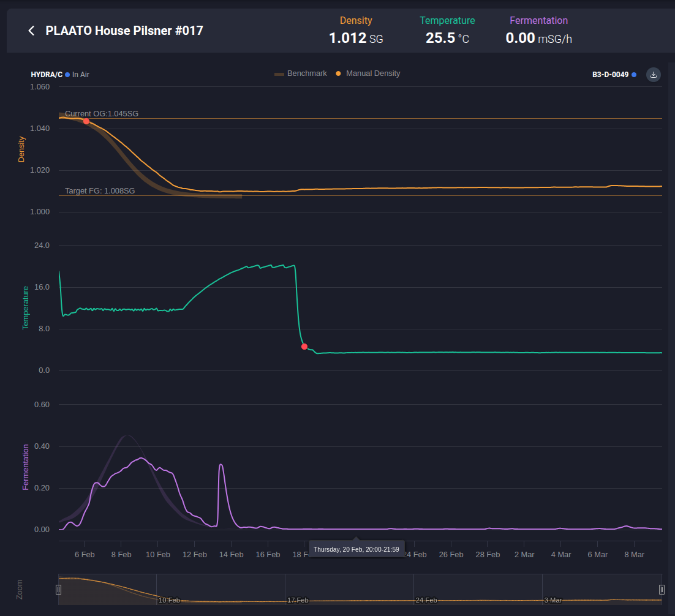Click the fermentation spike peak near 14 Feb
The height and width of the screenshot is (616, 675).
point(221,465)
